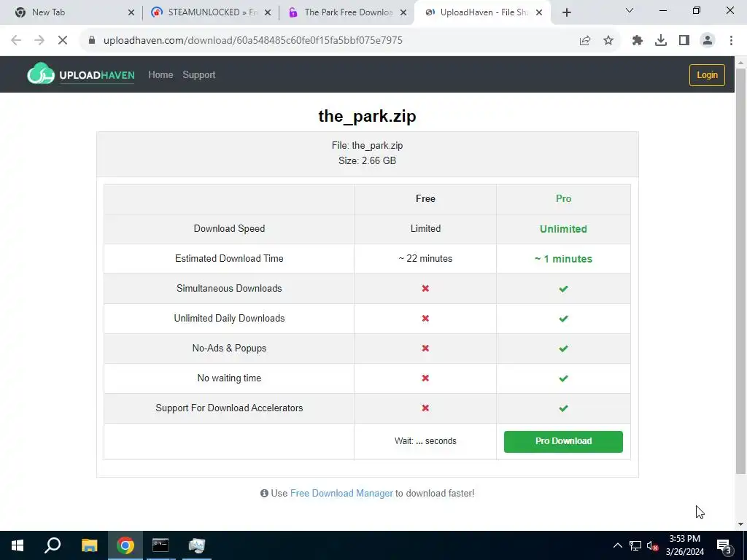The image size is (747, 560).
Task: Close the New Tab tab
Action: pyautogui.click(x=131, y=12)
